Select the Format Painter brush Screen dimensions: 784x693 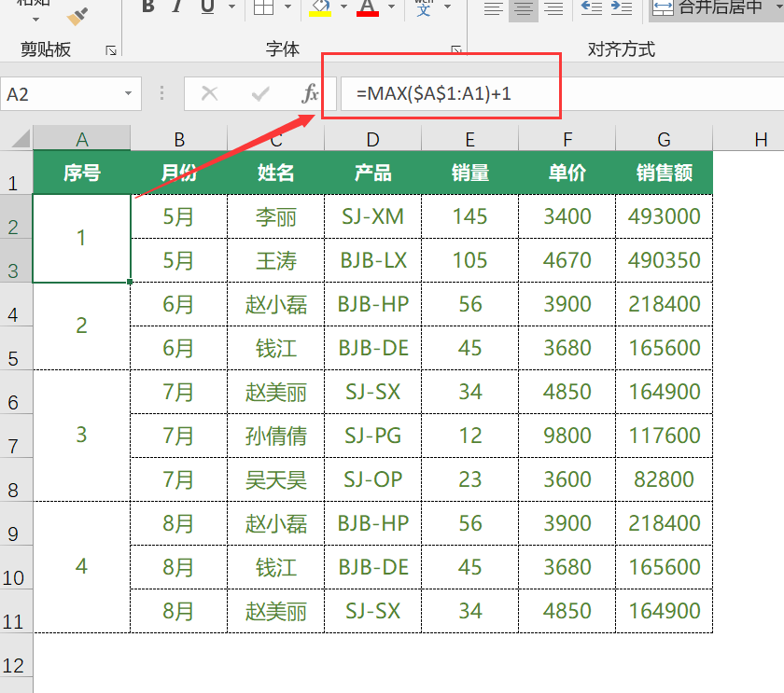point(77,16)
